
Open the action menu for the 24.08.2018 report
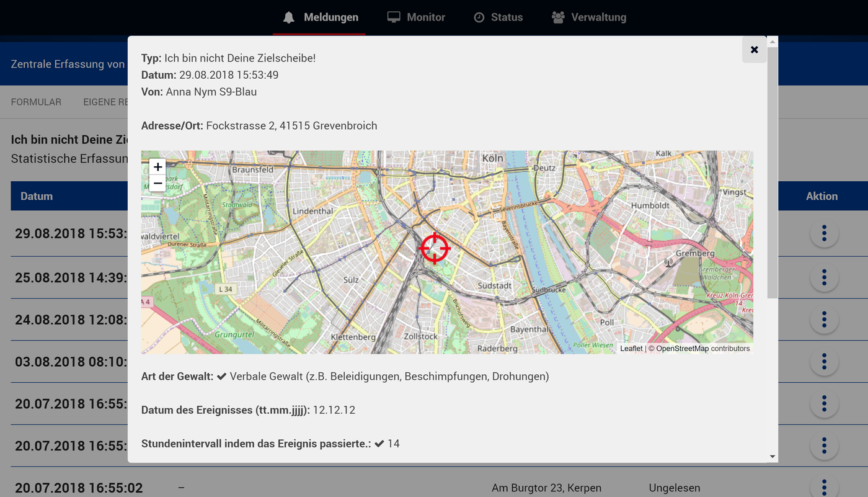pos(824,320)
